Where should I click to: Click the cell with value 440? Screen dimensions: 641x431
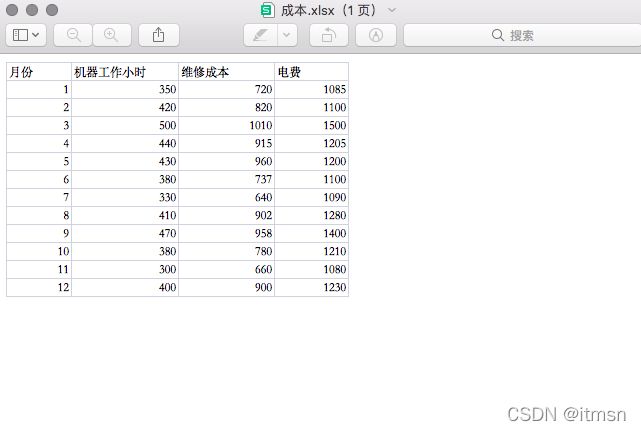coord(125,144)
